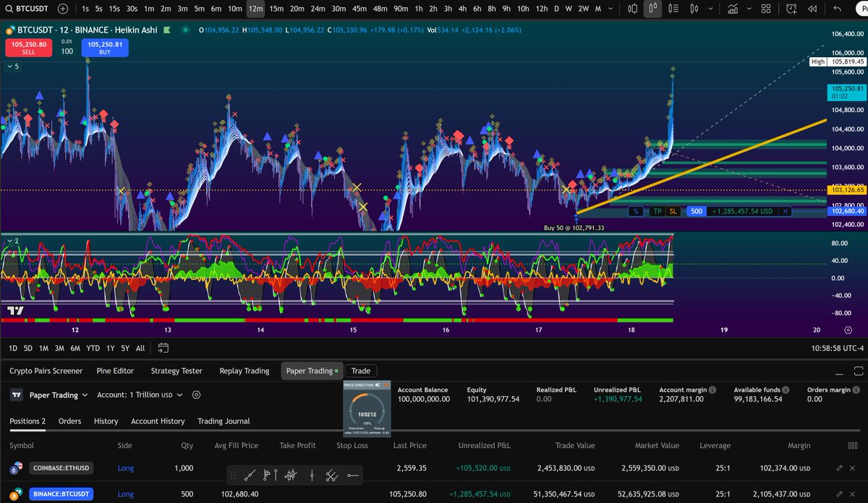Reverse position icon on chart order line
The width and height of the screenshot is (868, 503).
(x=636, y=211)
